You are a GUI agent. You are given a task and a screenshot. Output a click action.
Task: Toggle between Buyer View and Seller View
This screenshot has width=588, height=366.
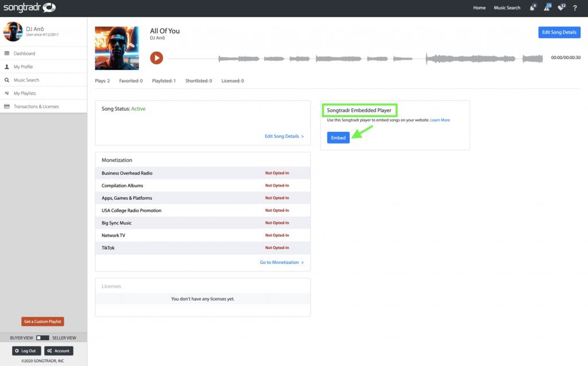tap(42, 337)
